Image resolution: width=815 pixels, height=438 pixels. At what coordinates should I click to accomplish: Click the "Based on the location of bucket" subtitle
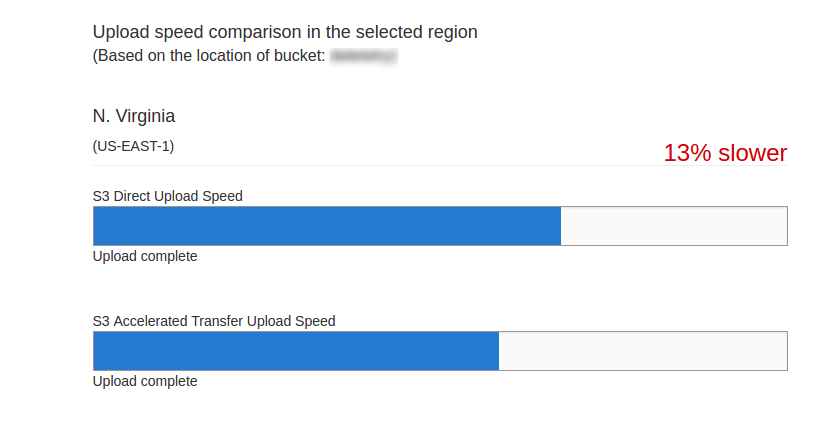[209, 56]
